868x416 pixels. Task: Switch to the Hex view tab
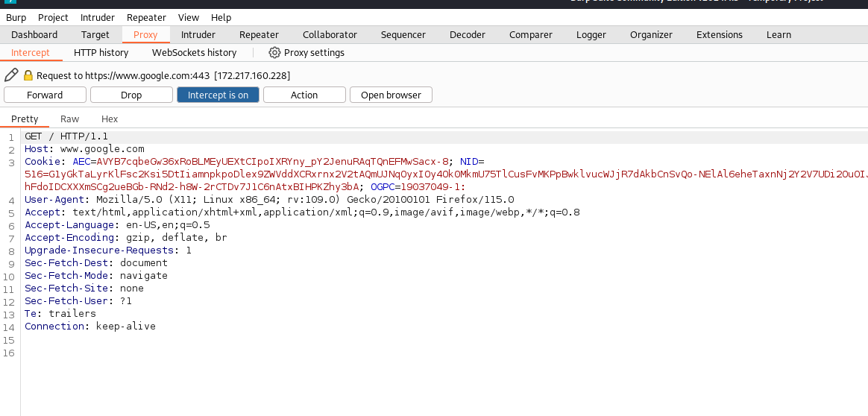(110, 119)
